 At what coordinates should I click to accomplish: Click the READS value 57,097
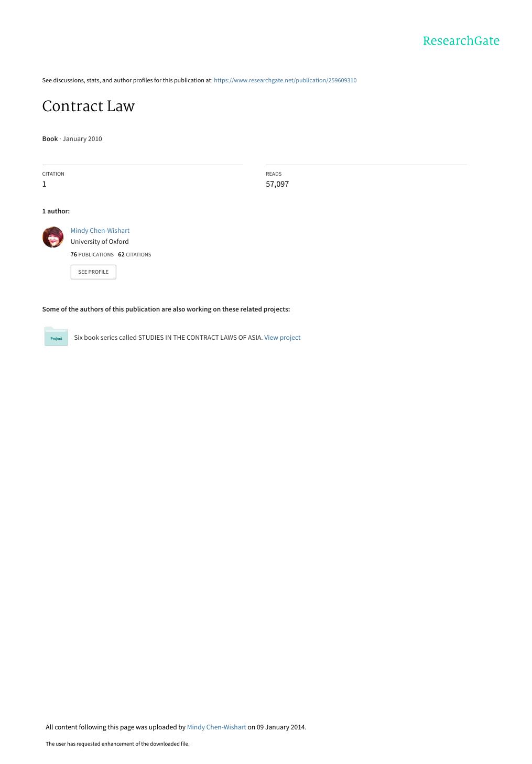pyautogui.click(x=277, y=184)
